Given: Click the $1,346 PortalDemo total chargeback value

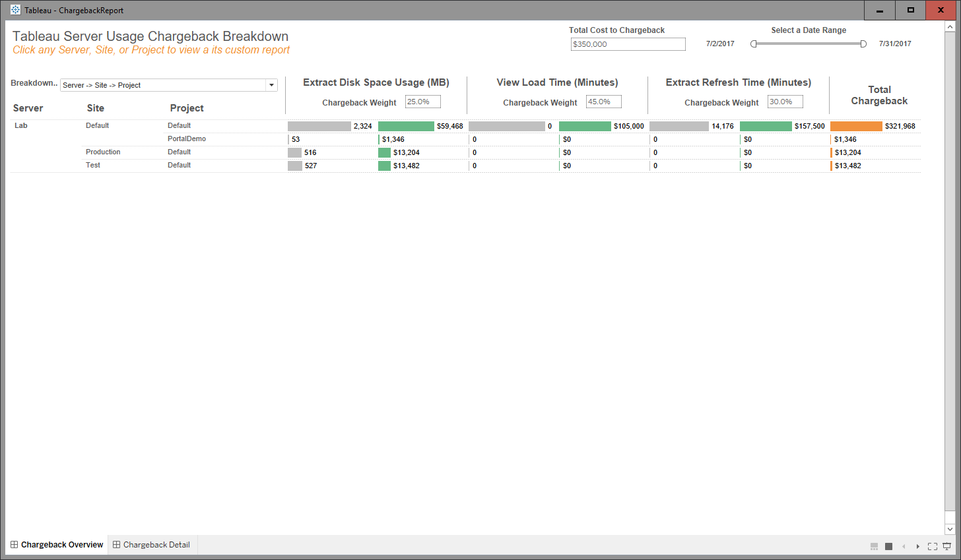Looking at the screenshot, I should coord(845,139).
